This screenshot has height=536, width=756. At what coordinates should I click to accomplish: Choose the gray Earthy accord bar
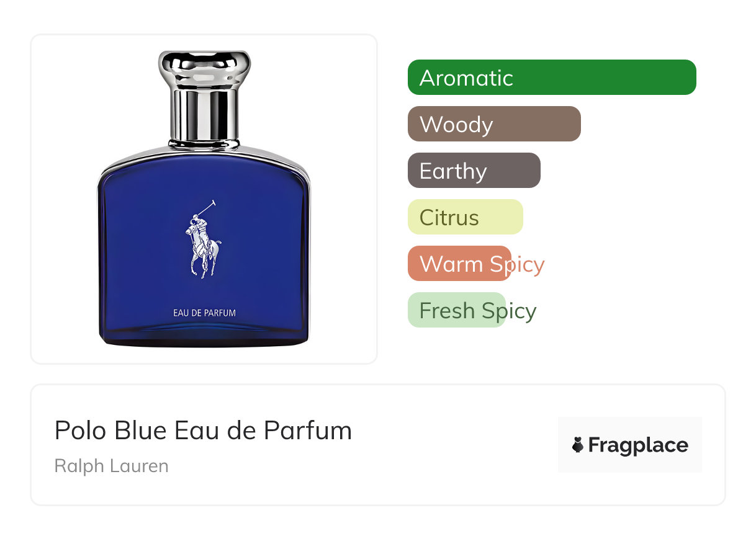[x=474, y=171]
